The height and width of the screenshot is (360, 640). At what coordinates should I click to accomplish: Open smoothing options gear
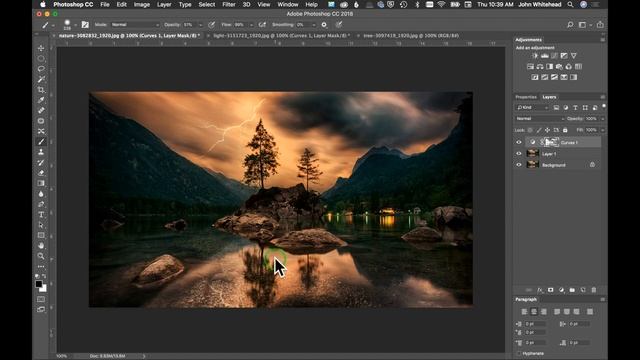point(324,24)
